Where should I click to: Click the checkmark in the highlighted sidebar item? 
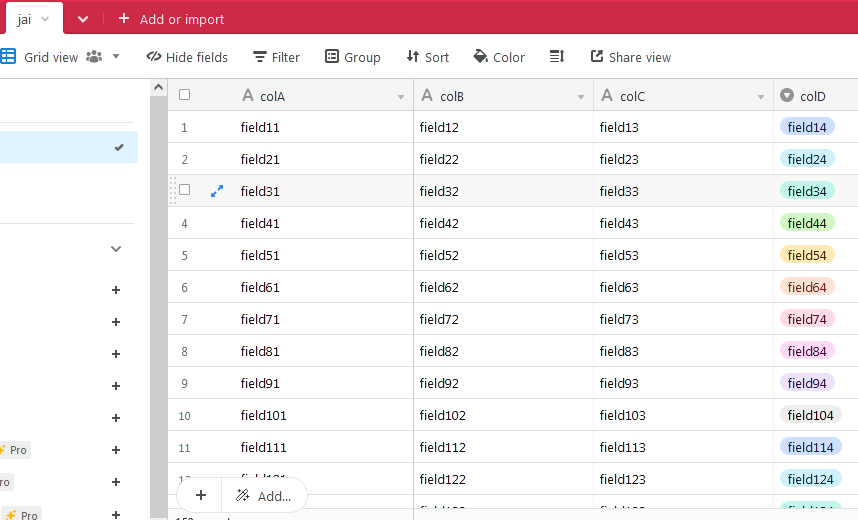point(119,147)
